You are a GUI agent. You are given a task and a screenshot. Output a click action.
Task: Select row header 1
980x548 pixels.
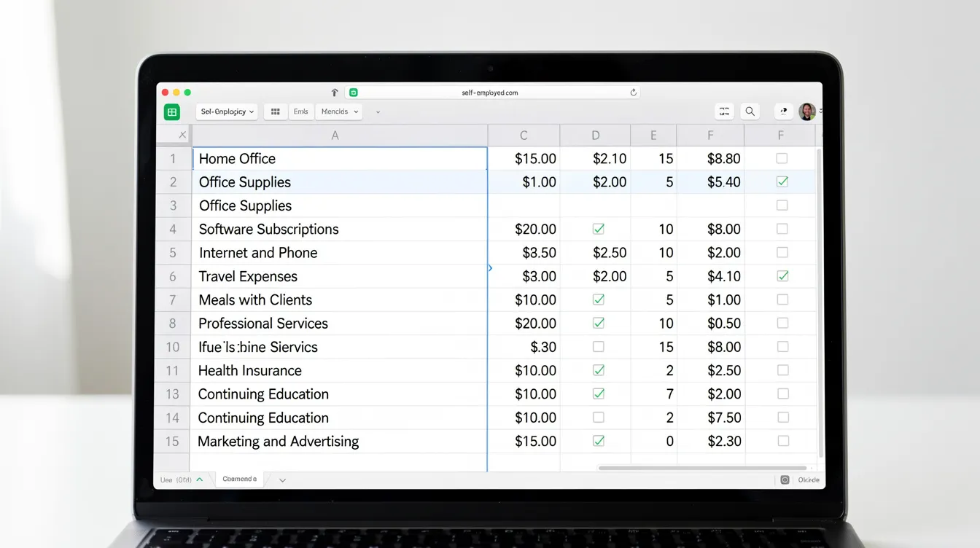point(173,158)
